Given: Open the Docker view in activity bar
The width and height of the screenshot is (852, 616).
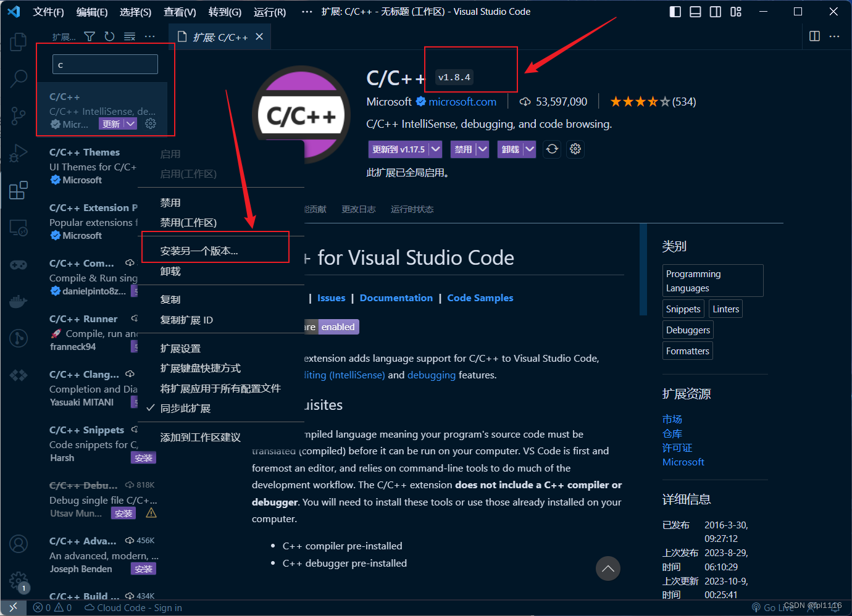Looking at the screenshot, I should tap(19, 302).
